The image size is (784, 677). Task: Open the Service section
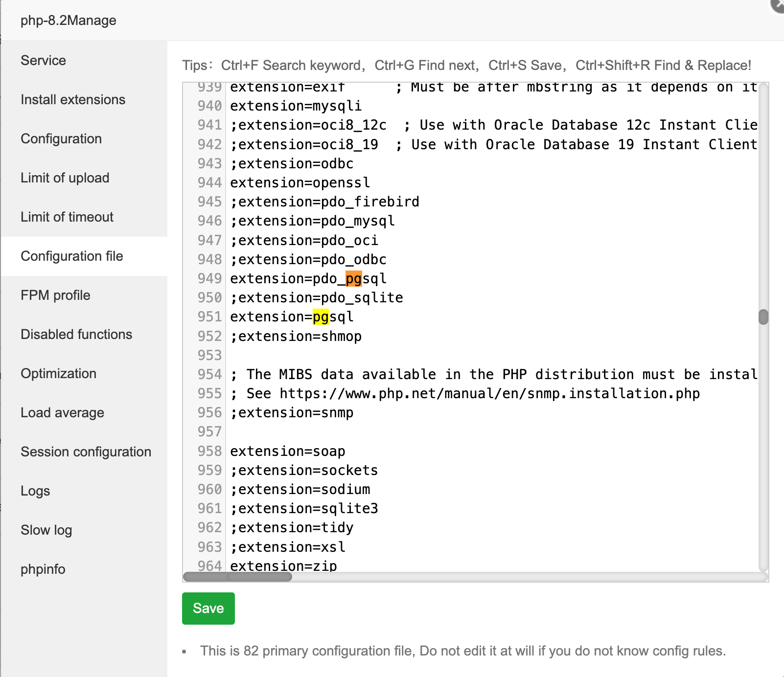[44, 61]
